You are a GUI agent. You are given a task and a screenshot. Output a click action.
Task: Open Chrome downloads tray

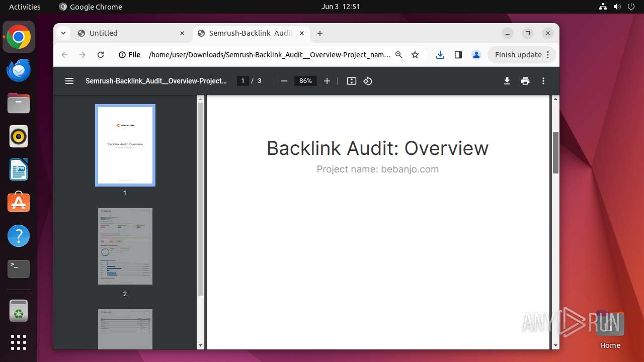(440, 55)
